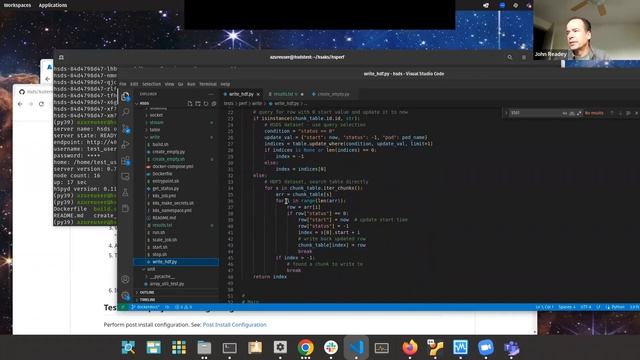Screen dimensions: 640x360
Task: Open the File menu in VS Code
Action: point(123,84)
